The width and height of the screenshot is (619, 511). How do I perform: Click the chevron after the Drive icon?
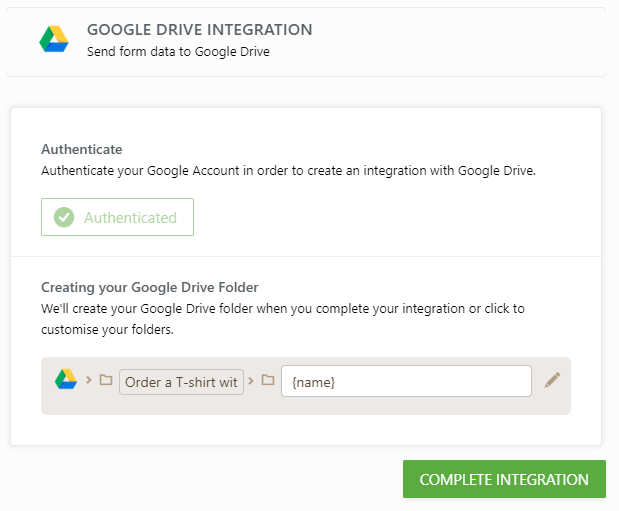click(x=89, y=380)
